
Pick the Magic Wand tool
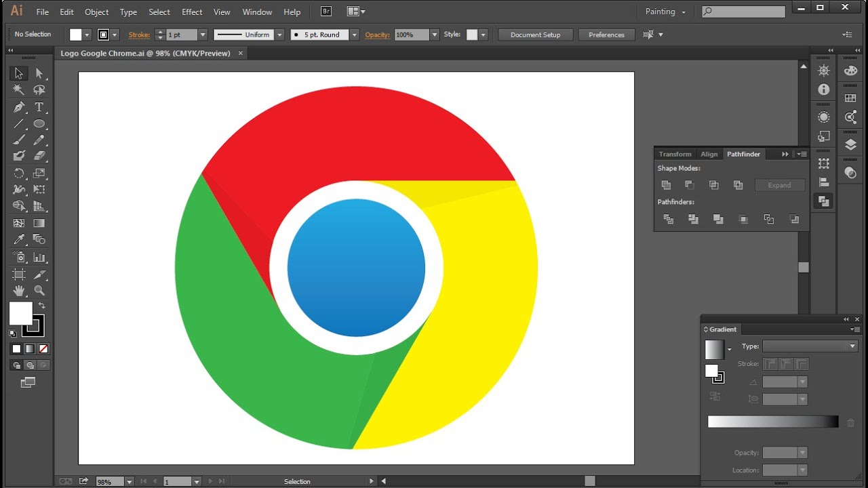point(19,90)
